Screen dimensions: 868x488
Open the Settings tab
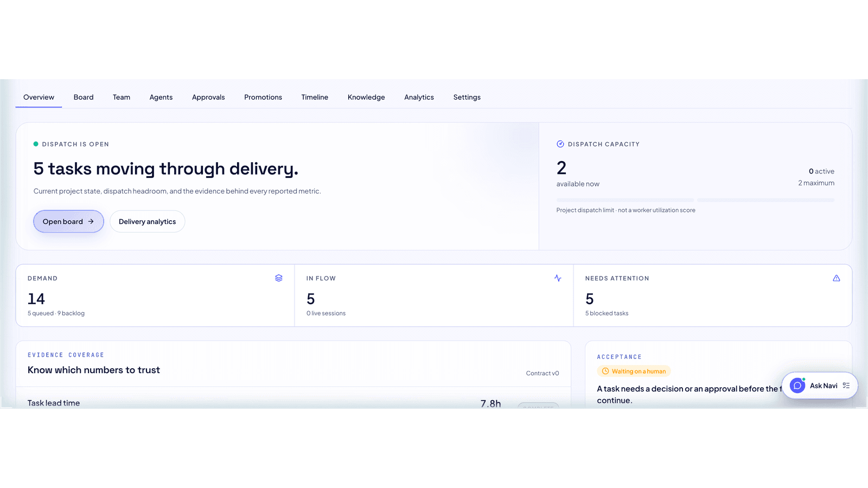tap(467, 98)
